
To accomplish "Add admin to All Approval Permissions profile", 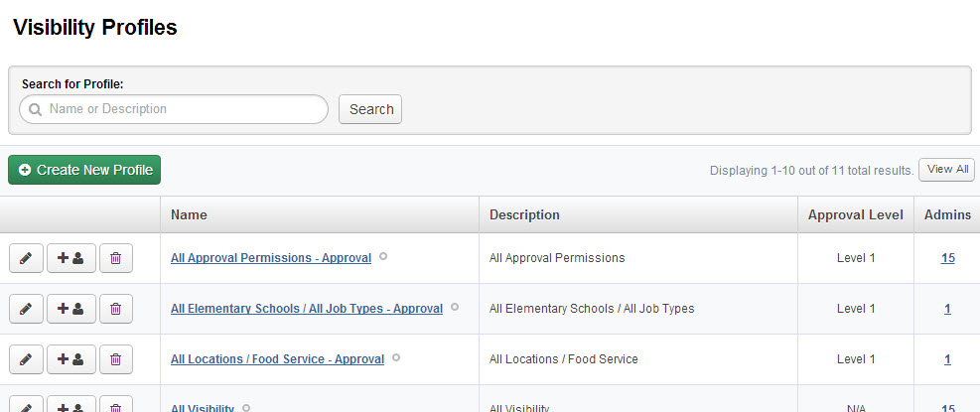I will [x=71, y=258].
